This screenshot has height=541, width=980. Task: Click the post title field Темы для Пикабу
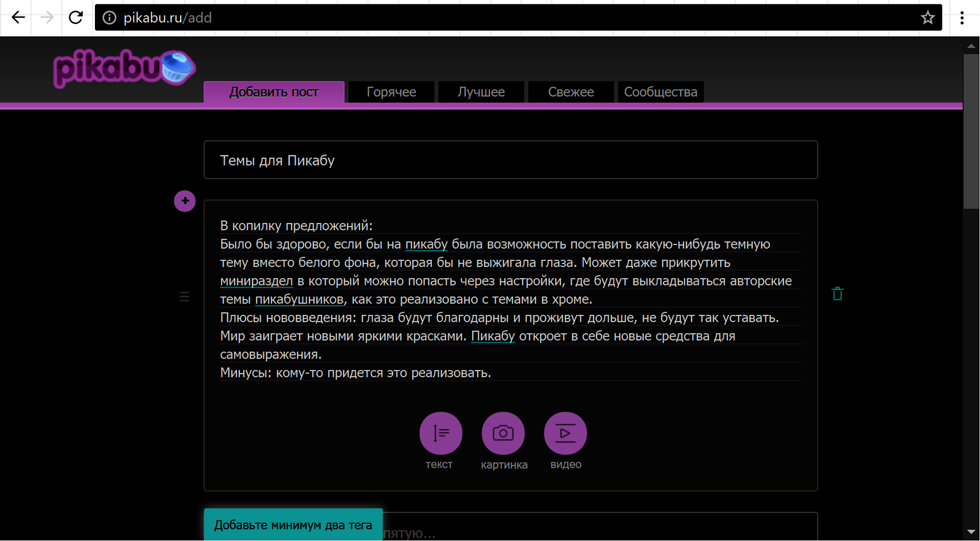(x=511, y=160)
